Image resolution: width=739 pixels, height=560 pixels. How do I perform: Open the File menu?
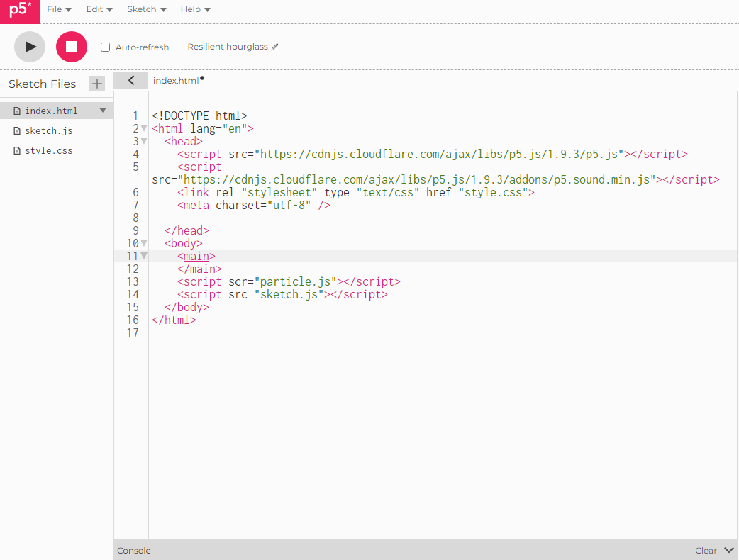(x=59, y=9)
